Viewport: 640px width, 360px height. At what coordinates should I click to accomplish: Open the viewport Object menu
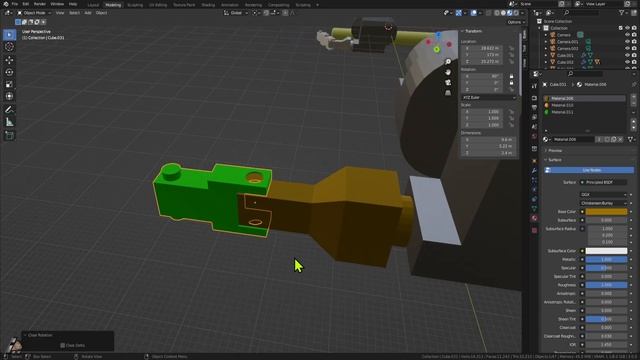[x=101, y=13]
